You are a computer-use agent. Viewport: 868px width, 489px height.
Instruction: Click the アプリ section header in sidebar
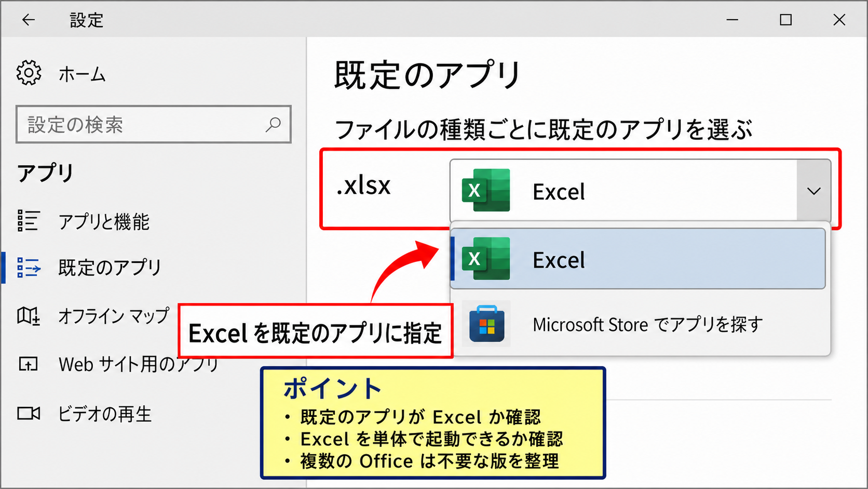(x=46, y=173)
